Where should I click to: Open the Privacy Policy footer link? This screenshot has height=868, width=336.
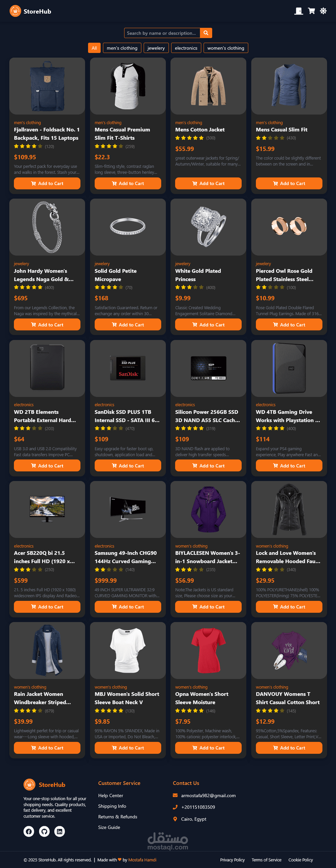point(232,860)
